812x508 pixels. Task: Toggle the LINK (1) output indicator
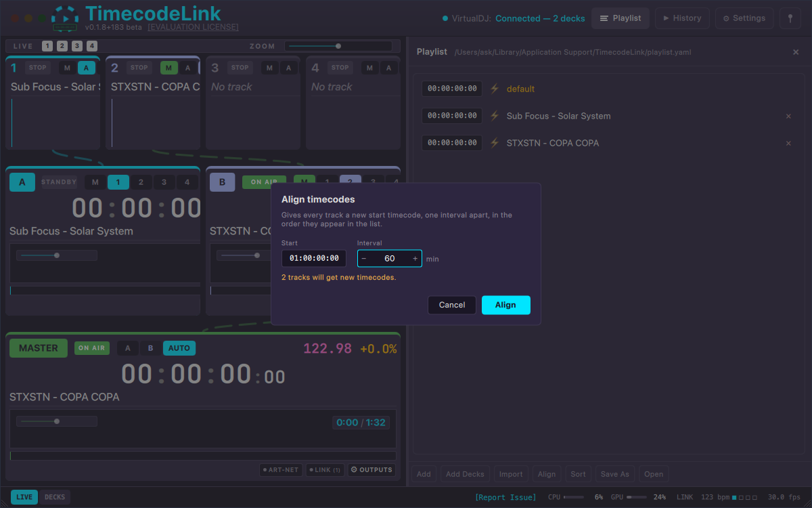point(325,469)
